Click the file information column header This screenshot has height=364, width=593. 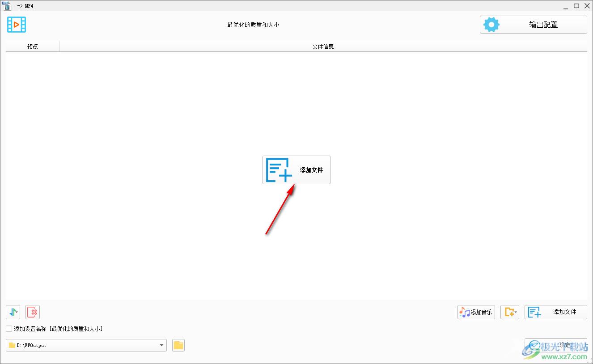[323, 46]
